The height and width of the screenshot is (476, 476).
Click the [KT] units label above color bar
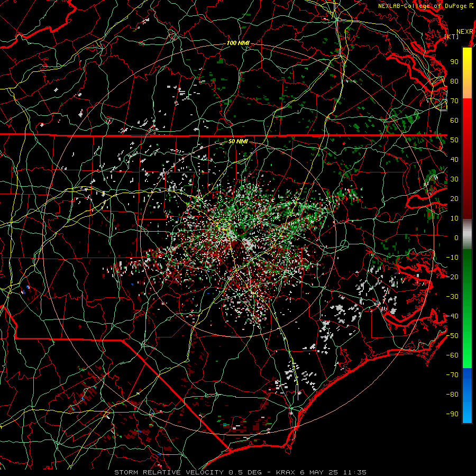(452, 36)
